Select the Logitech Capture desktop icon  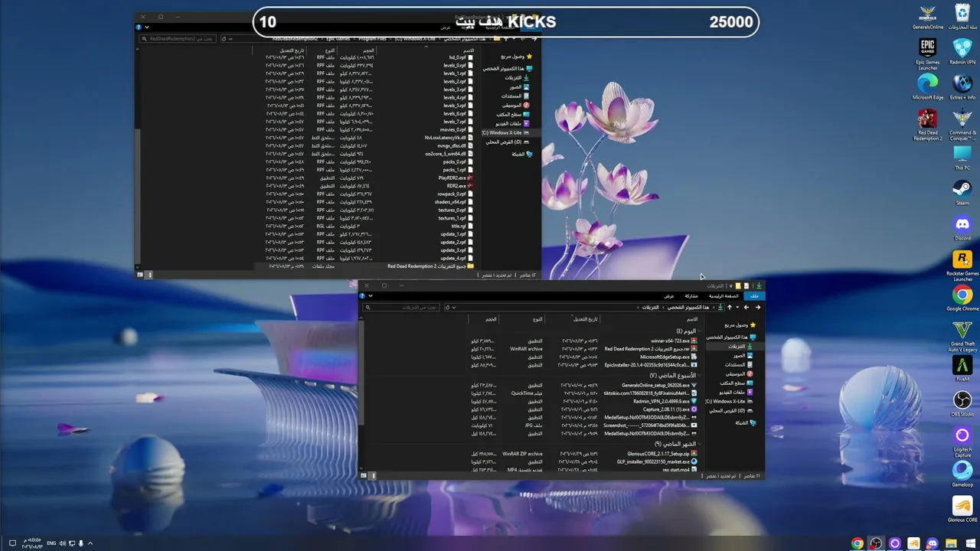(x=962, y=442)
